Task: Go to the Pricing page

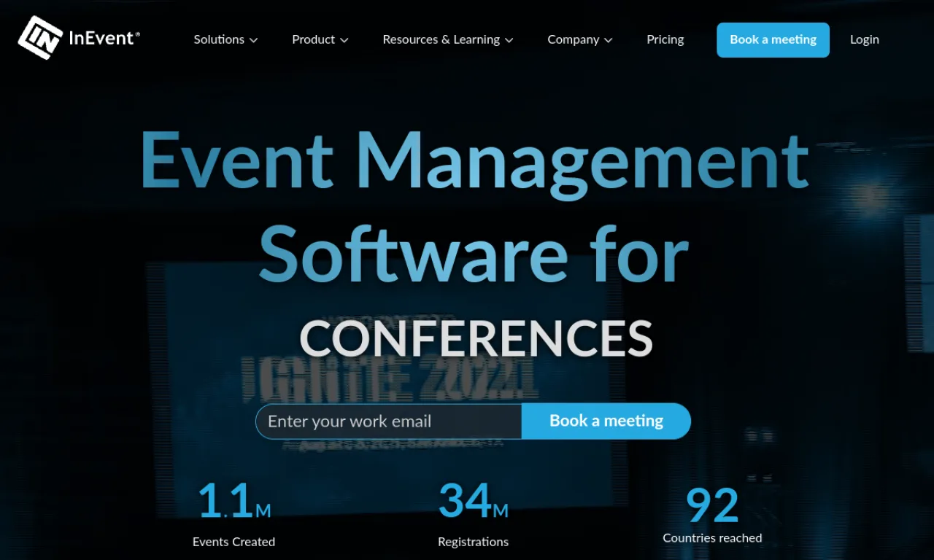Action: click(x=665, y=39)
